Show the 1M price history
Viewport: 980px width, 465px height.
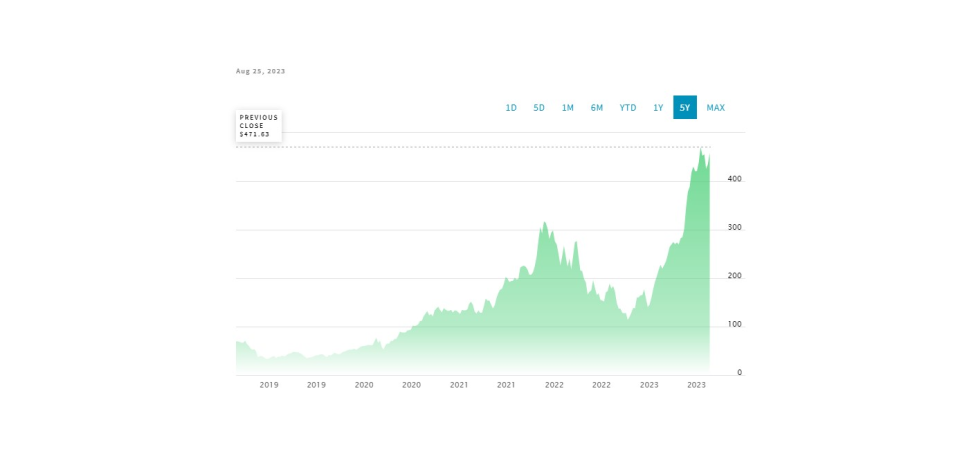click(568, 108)
